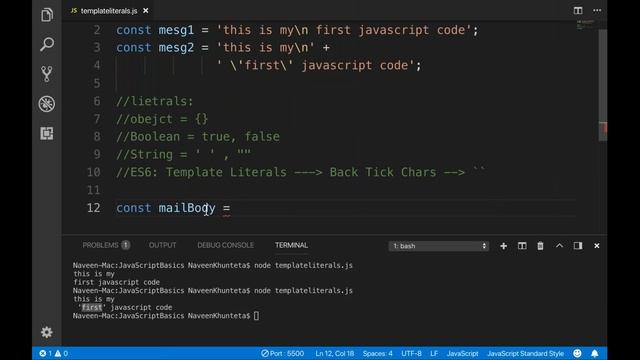Maximize the panel with up chevron
This screenshot has width=640, height=360.
559,246
